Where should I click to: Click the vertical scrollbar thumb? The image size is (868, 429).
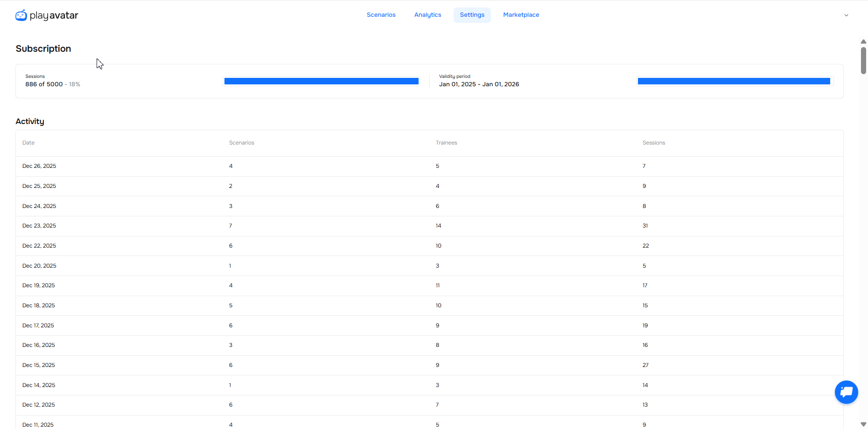[863, 61]
